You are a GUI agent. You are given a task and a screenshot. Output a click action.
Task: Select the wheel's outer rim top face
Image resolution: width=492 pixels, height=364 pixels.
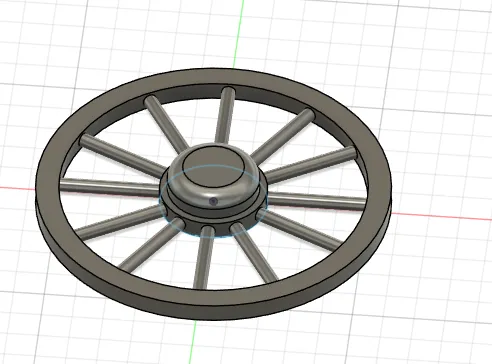(x=213, y=299)
